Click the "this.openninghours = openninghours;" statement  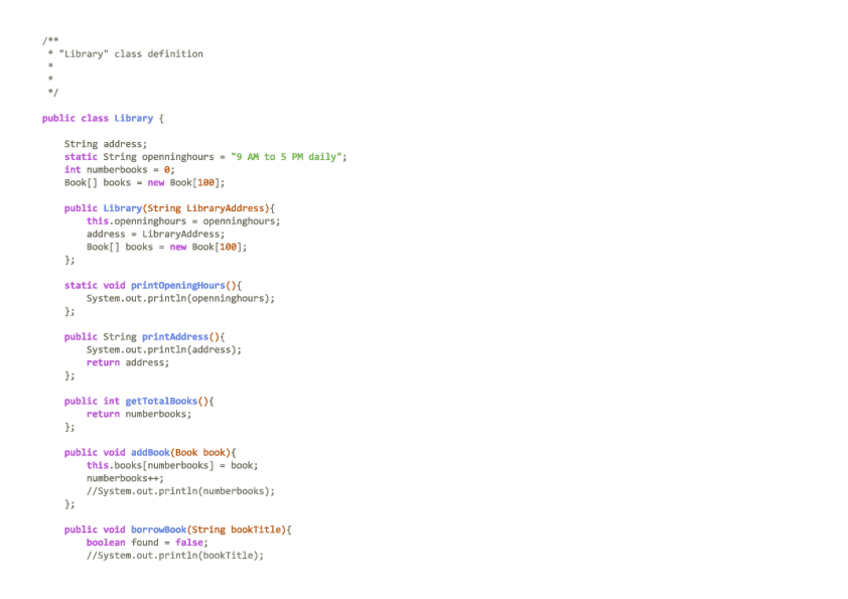[183, 221]
